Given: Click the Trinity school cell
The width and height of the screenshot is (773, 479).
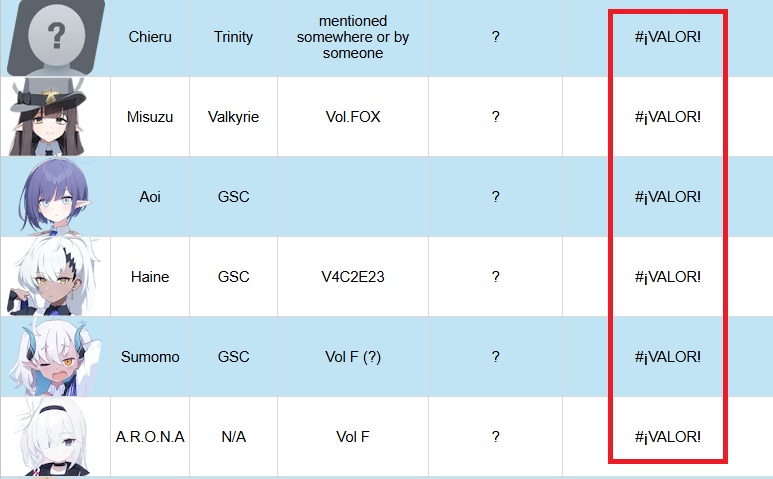Looking at the screenshot, I should coord(234,37).
